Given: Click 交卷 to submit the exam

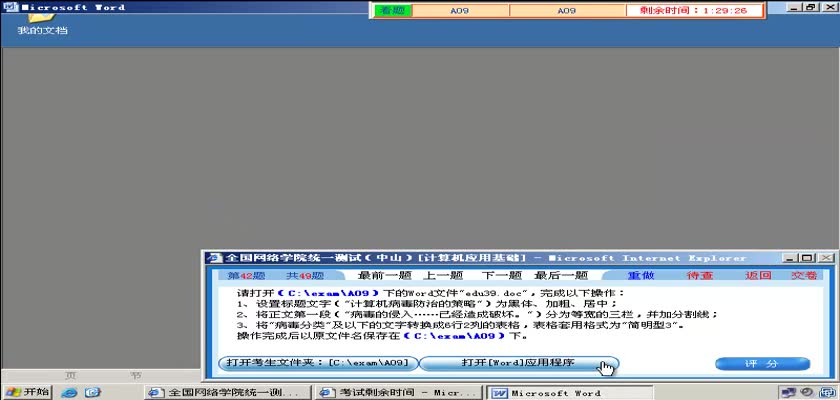Looking at the screenshot, I should pyautogui.click(x=804, y=275).
